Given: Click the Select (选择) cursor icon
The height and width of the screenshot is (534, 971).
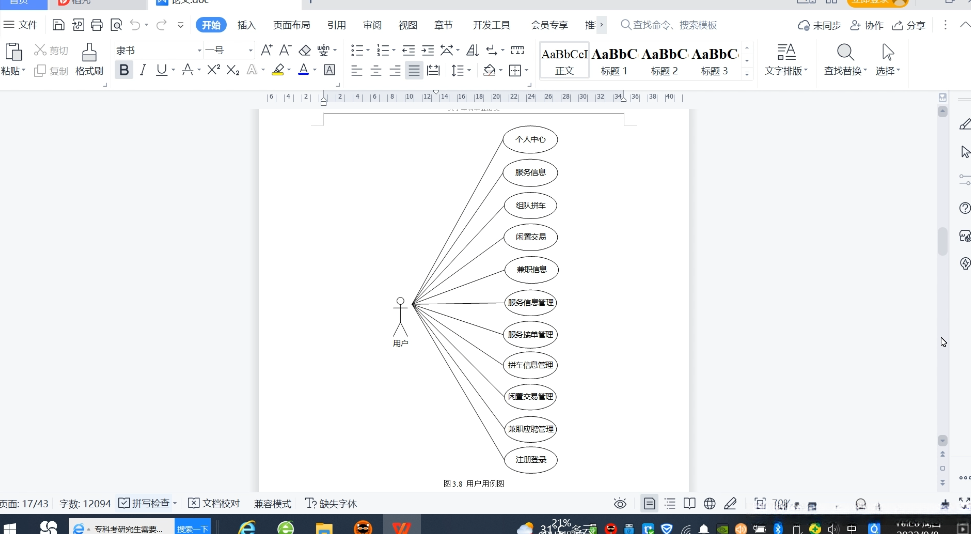Looking at the screenshot, I should (887, 52).
